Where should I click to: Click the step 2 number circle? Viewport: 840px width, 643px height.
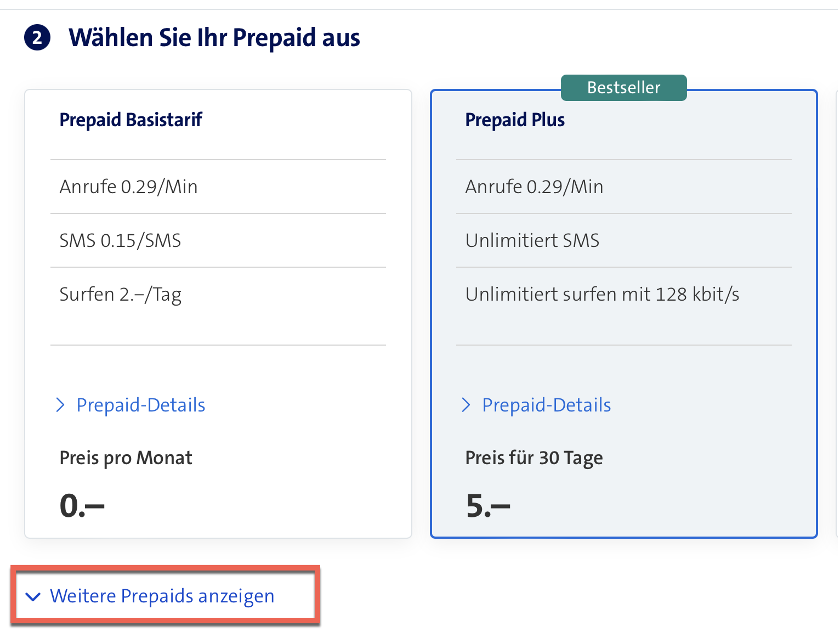coord(37,38)
